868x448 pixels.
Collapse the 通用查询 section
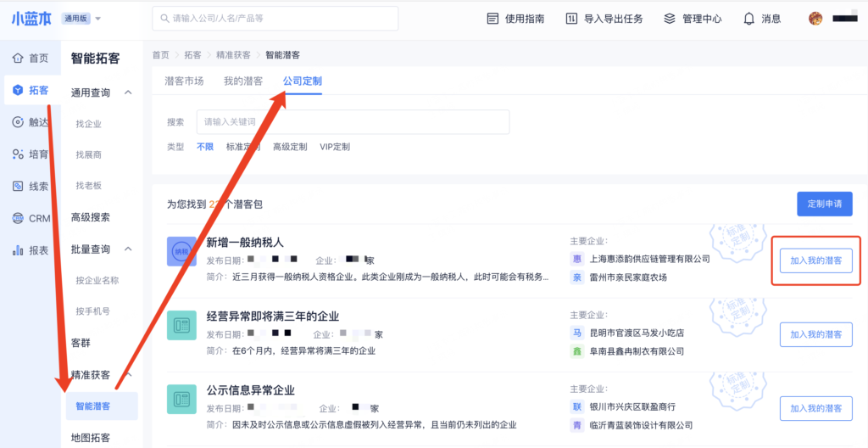pyautogui.click(x=128, y=92)
